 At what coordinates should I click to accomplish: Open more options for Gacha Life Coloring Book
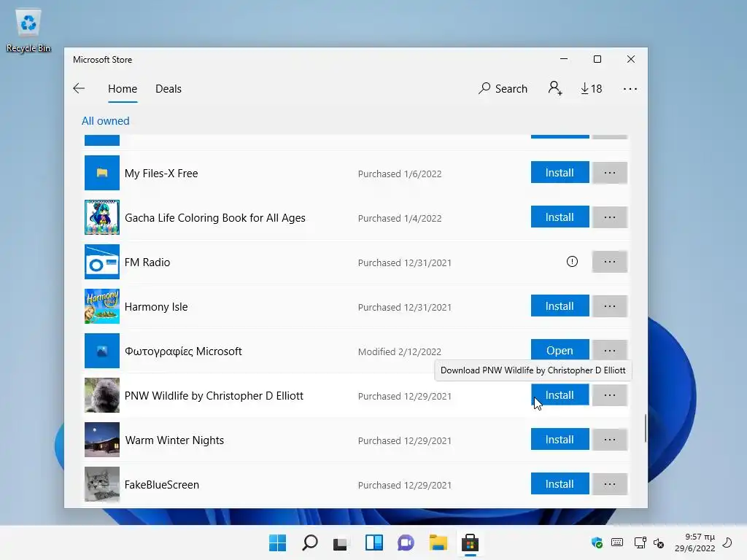609,217
